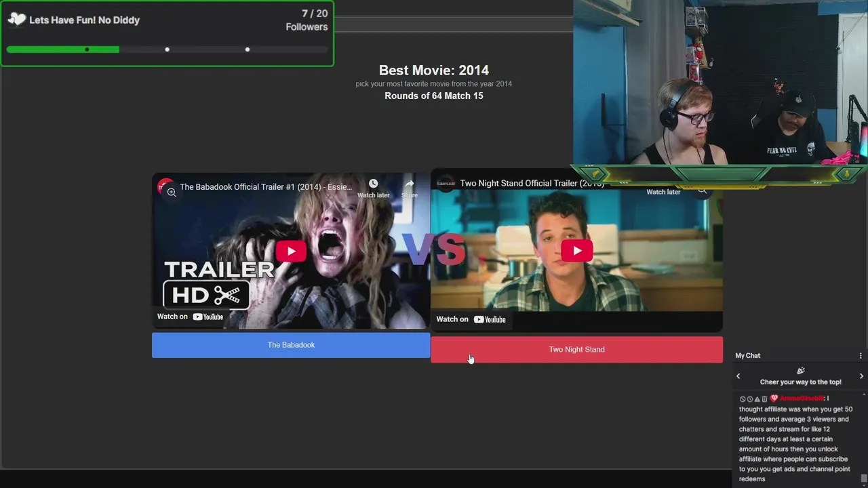Click heart icon in follower goal widget
The image size is (868, 488).
click(x=17, y=20)
